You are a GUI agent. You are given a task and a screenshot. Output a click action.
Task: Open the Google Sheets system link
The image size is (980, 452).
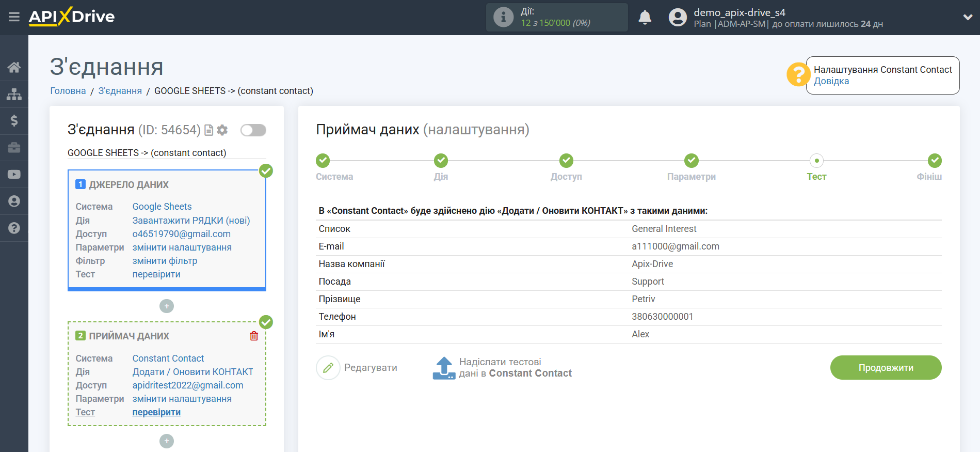pos(162,207)
